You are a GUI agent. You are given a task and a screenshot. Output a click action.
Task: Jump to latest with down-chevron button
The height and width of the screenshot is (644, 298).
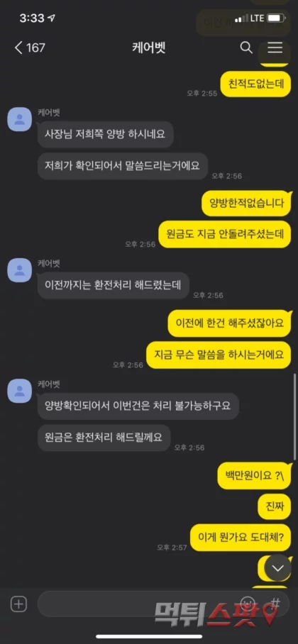pos(278,568)
